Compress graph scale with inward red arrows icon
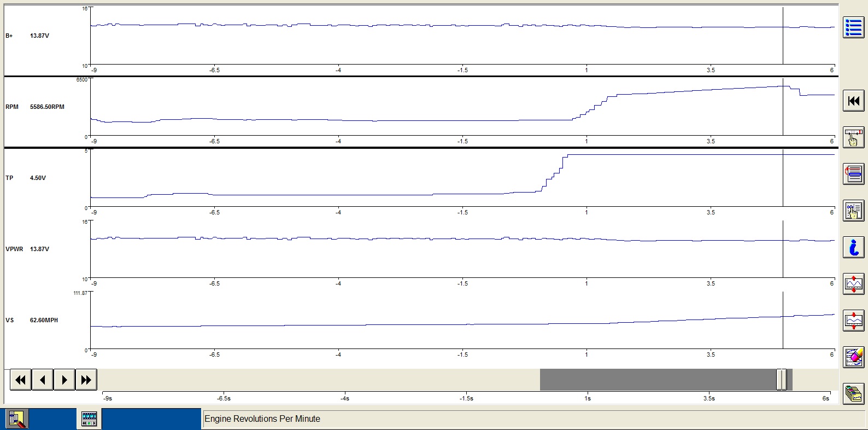 [x=853, y=321]
